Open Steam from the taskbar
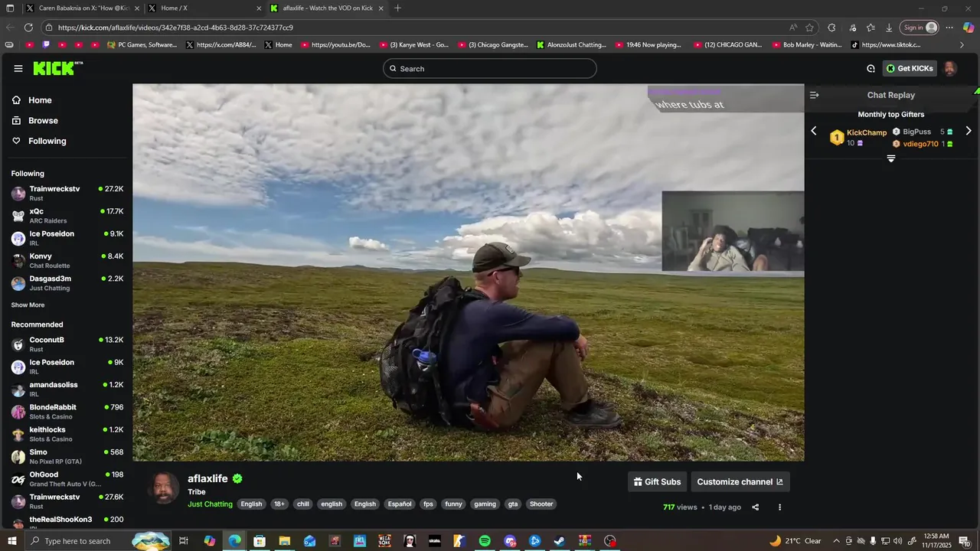This screenshot has width=980, height=551. [x=560, y=541]
